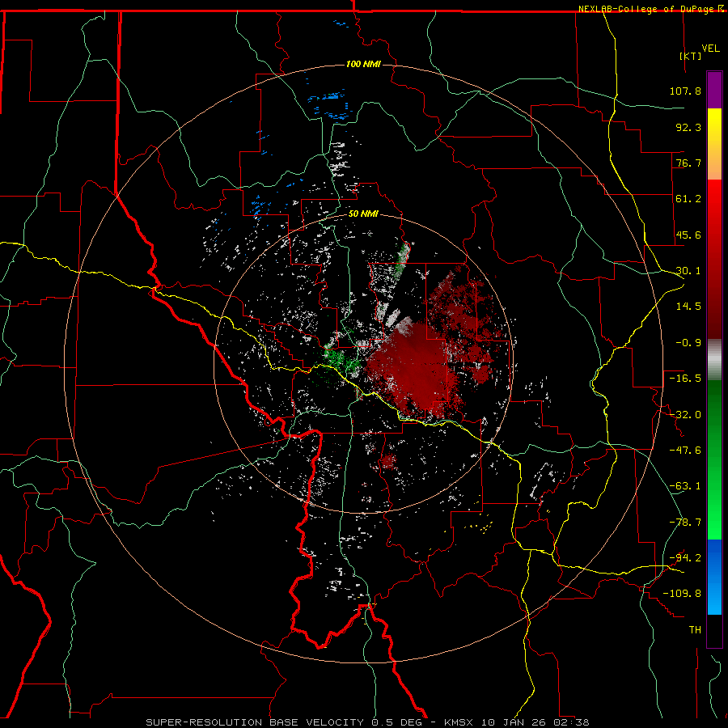Image resolution: width=728 pixels, height=728 pixels.
Task: Click the 107.8 velocity scale value
Action: tap(685, 91)
